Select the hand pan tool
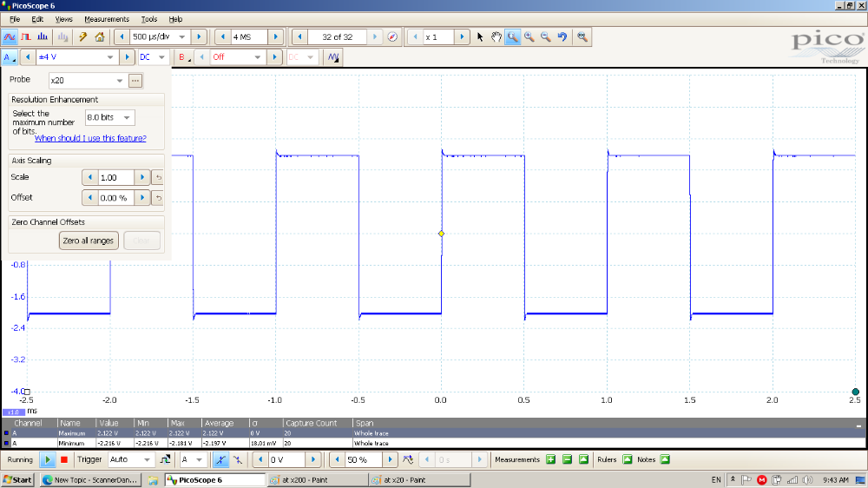The width and height of the screenshot is (868, 488). tap(496, 37)
